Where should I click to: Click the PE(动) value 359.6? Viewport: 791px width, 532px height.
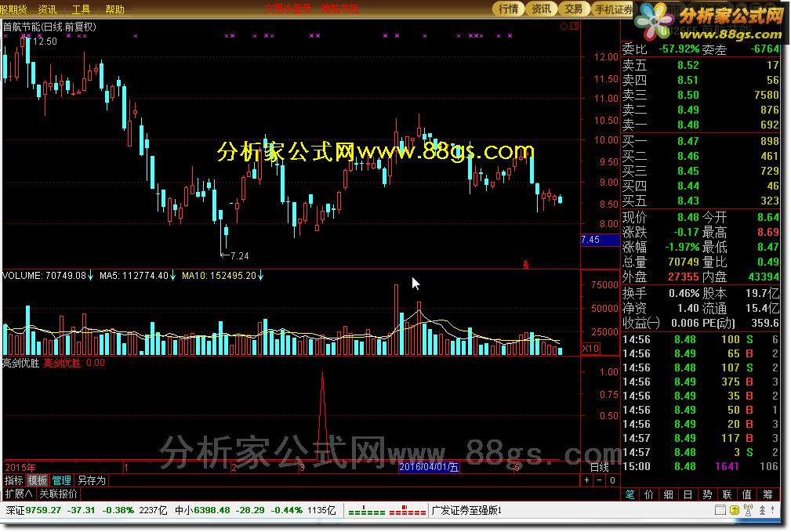[x=765, y=323]
